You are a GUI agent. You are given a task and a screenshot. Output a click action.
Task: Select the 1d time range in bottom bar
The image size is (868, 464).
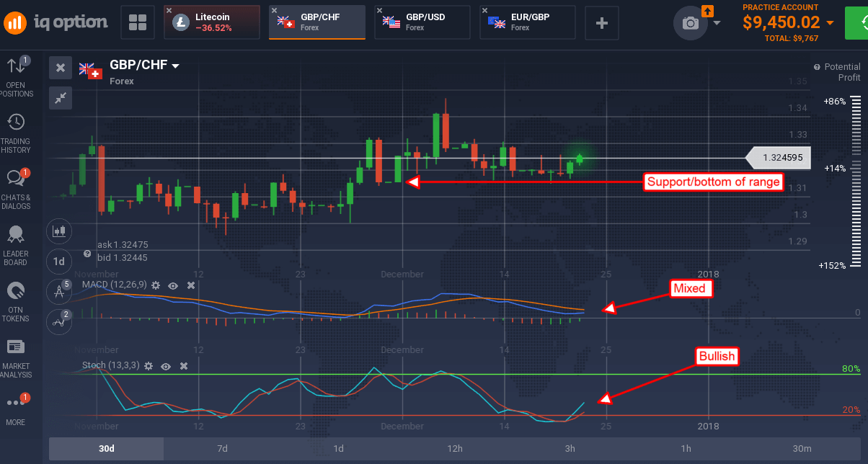tap(338, 449)
